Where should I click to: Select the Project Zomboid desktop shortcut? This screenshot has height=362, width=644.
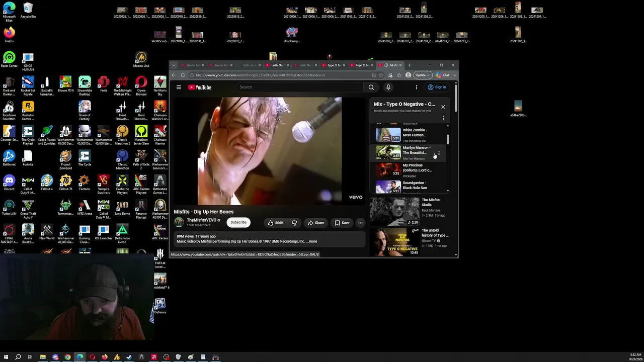(65, 159)
